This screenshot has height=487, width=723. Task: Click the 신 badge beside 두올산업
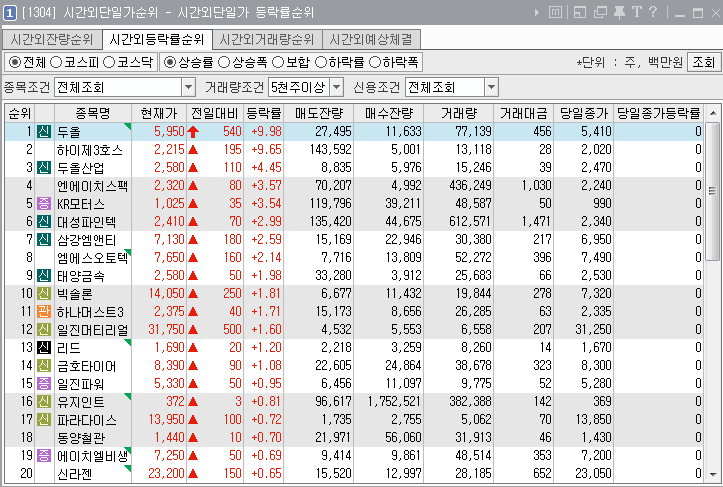(44, 167)
